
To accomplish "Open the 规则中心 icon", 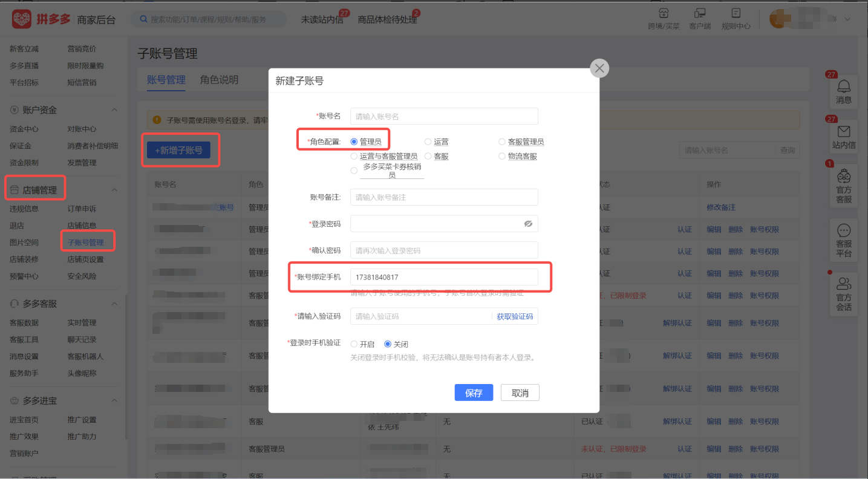I will (x=736, y=13).
